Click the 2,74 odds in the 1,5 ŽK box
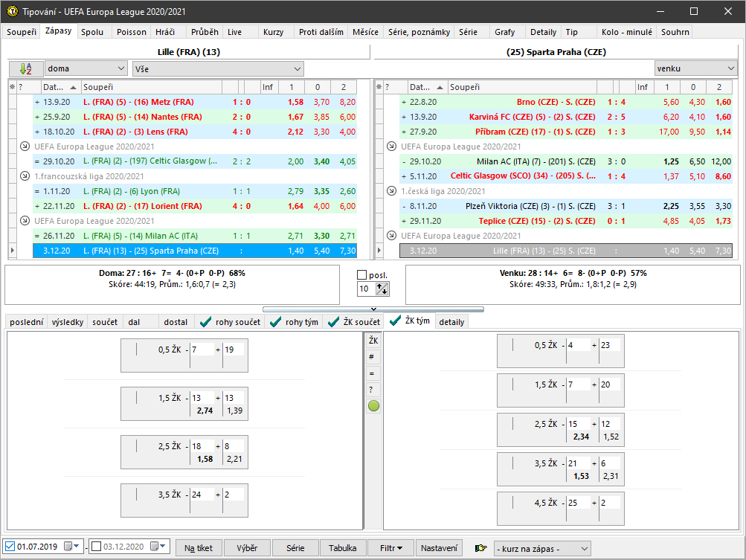Viewport: 746px width, 560px height. (x=205, y=411)
